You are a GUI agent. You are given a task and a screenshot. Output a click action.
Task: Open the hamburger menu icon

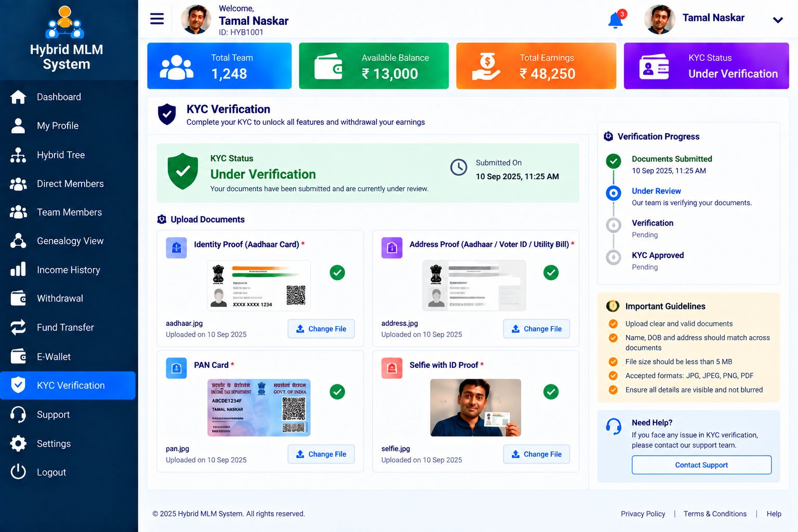[x=157, y=19]
